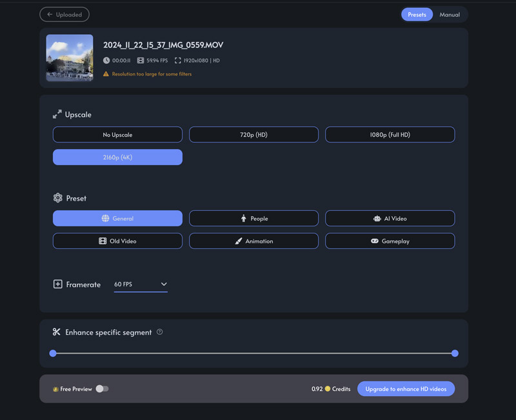Click the video file name title
The height and width of the screenshot is (420, 516).
coord(163,45)
